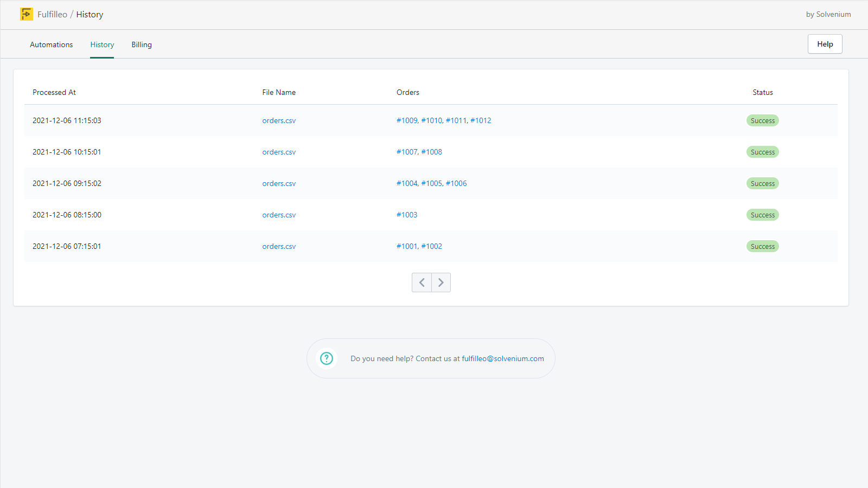This screenshot has width=868, height=488.
Task: Click Success badge for 09:15:02 row
Action: (x=762, y=183)
